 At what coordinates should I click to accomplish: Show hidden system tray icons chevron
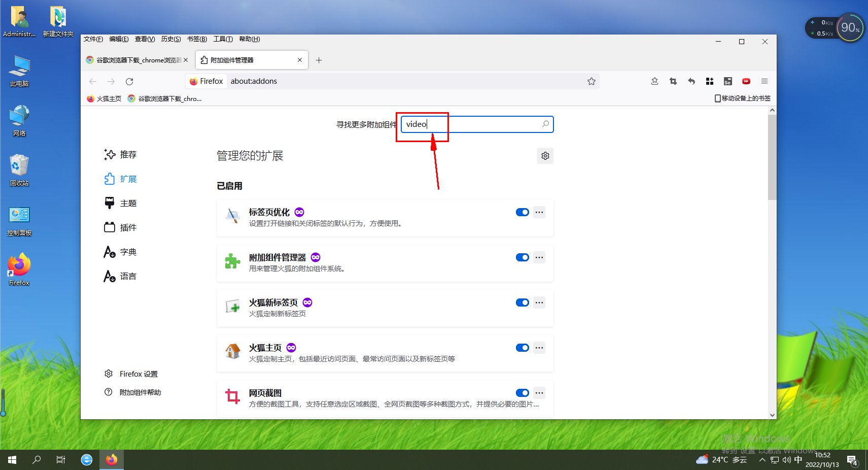(x=762, y=460)
